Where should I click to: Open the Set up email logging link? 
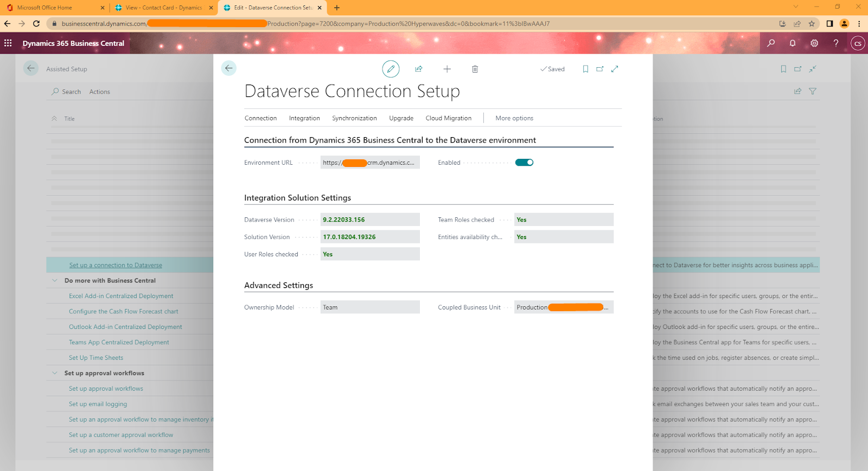click(x=98, y=404)
